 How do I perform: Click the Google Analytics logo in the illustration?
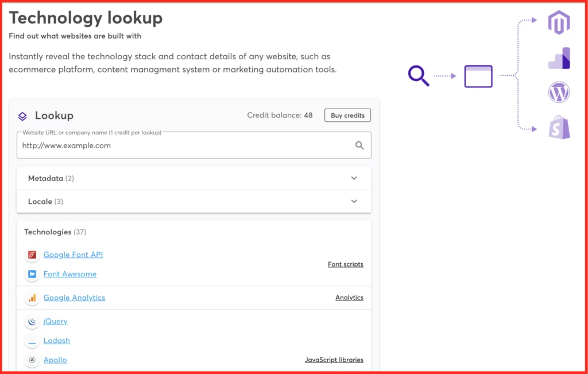pyautogui.click(x=559, y=58)
